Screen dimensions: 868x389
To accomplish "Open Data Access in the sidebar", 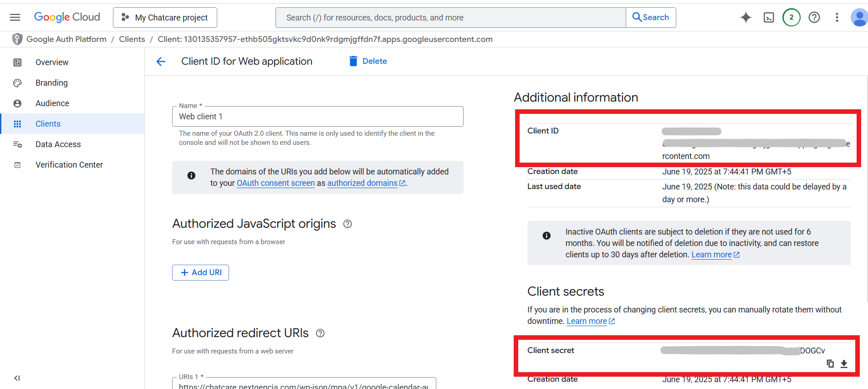I will click(72, 144).
